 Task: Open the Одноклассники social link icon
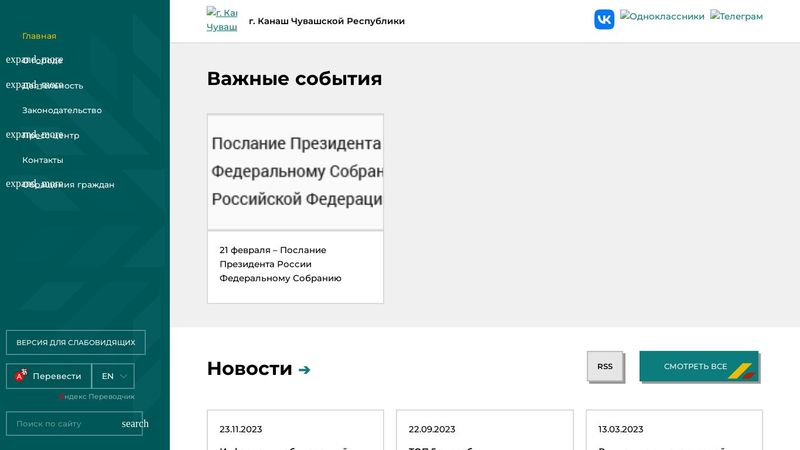point(662,17)
